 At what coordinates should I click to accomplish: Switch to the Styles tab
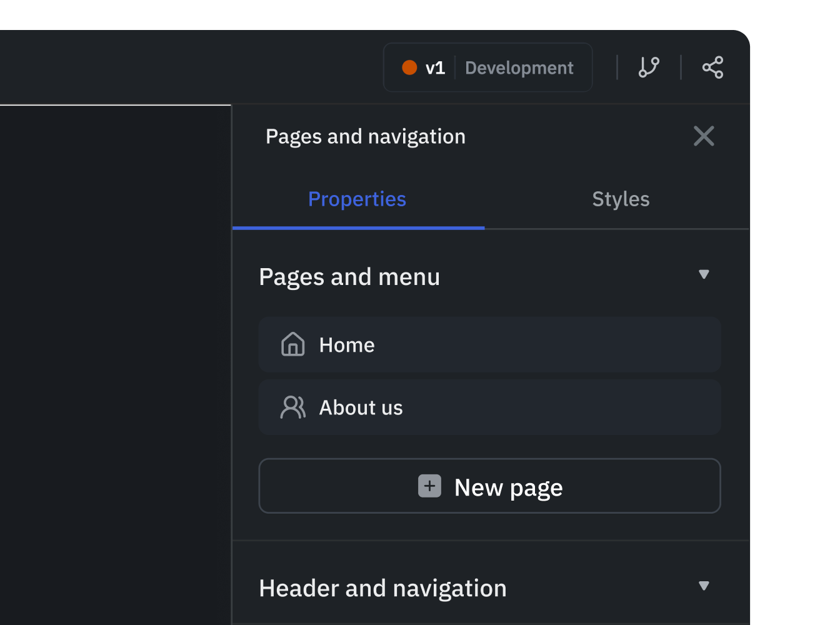[x=620, y=199]
